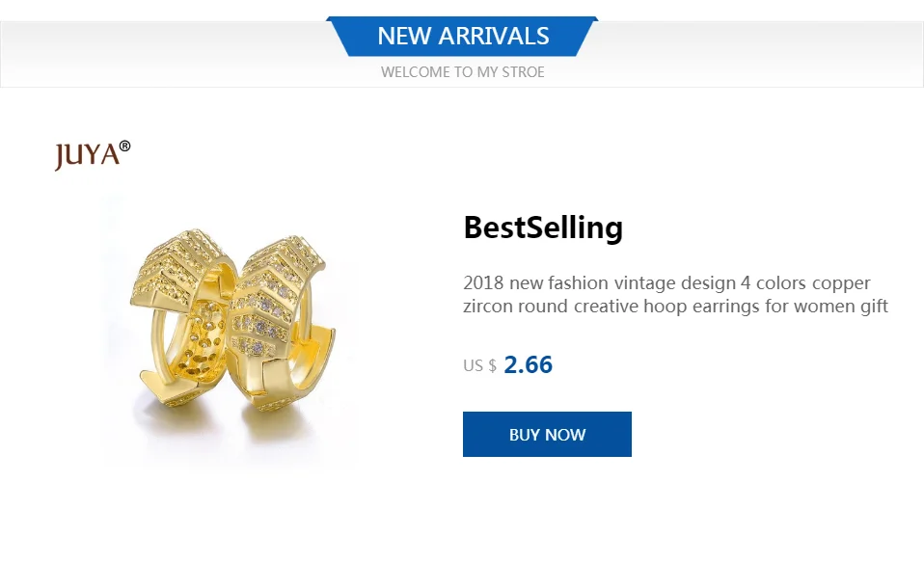Click the letter J of the JUYA logo
The width and height of the screenshot is (924, 562).
tap(60, 157)
